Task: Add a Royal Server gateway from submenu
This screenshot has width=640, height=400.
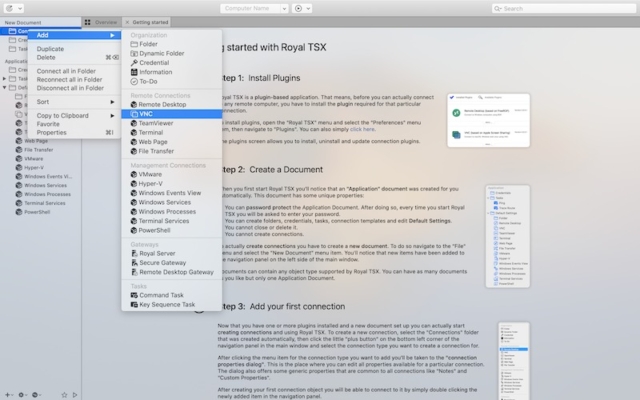Action: 171,253
